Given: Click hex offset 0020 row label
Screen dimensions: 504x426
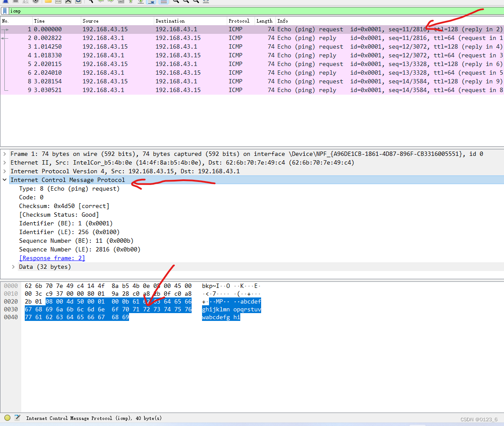Looking at the screenshot, I should [10, 301].
